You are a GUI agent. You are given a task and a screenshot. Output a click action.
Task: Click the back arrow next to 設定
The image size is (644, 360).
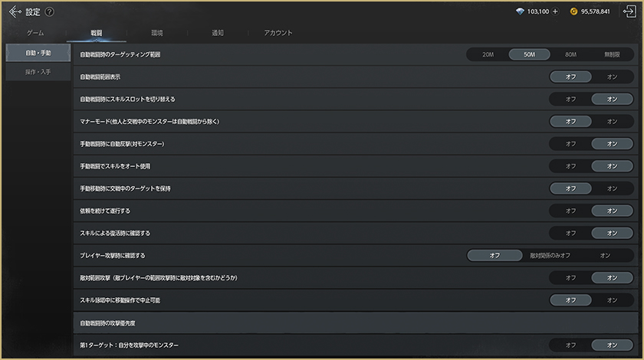pyautogui.click(x=15, y=11)
